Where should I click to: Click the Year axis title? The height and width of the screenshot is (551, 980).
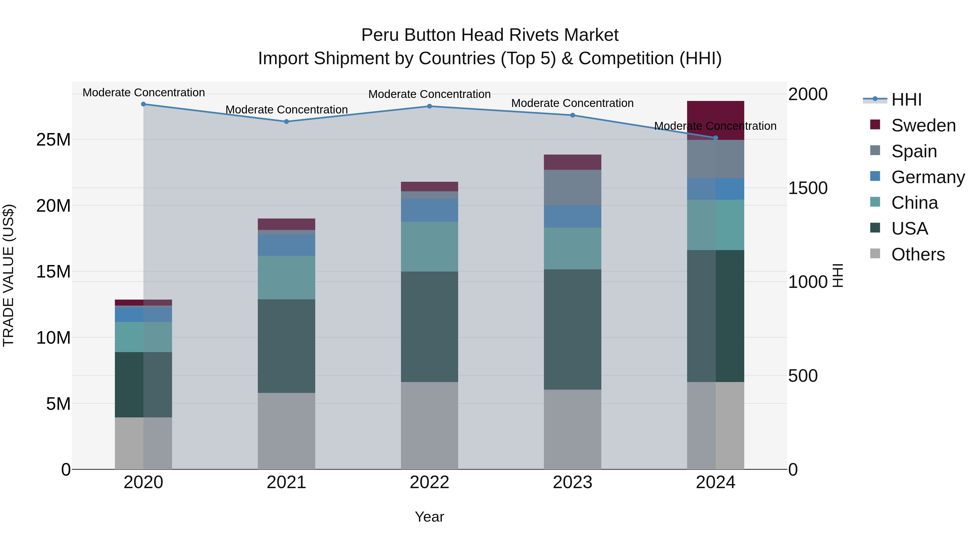[x=430, y=517]
